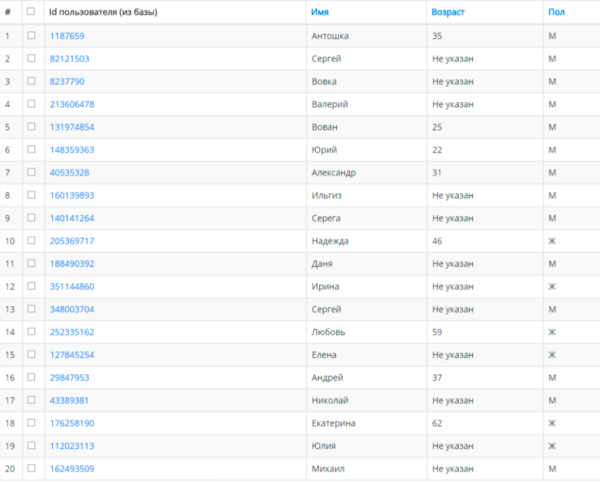600x482 pixels.
Task: Sort table by Имя column
Action: pyautogui.click(x=320, y=12)
